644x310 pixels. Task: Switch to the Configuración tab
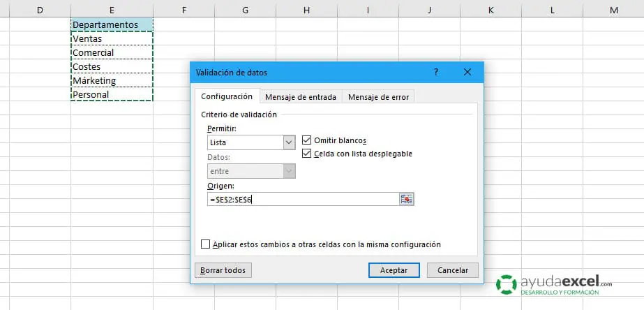point(227,96)
